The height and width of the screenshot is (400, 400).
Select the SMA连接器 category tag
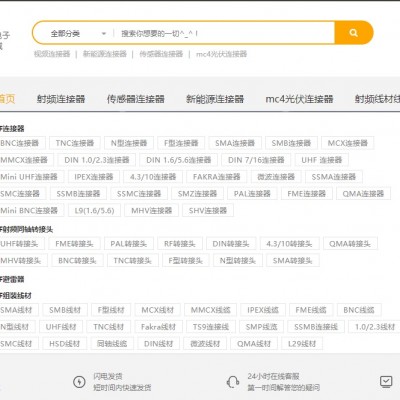235,143
